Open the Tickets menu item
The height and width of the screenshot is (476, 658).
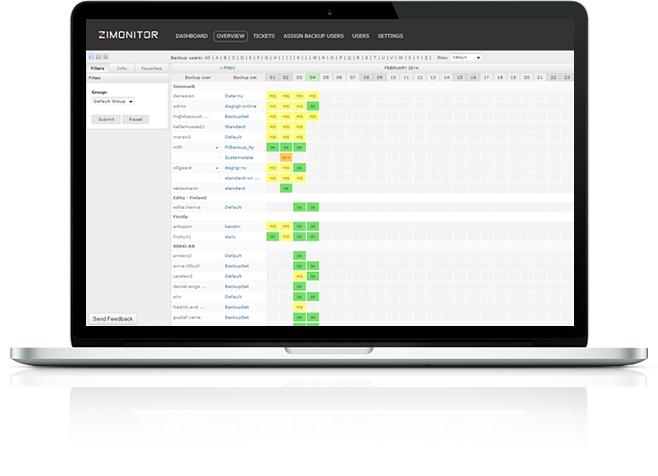(x=265, y=36)
